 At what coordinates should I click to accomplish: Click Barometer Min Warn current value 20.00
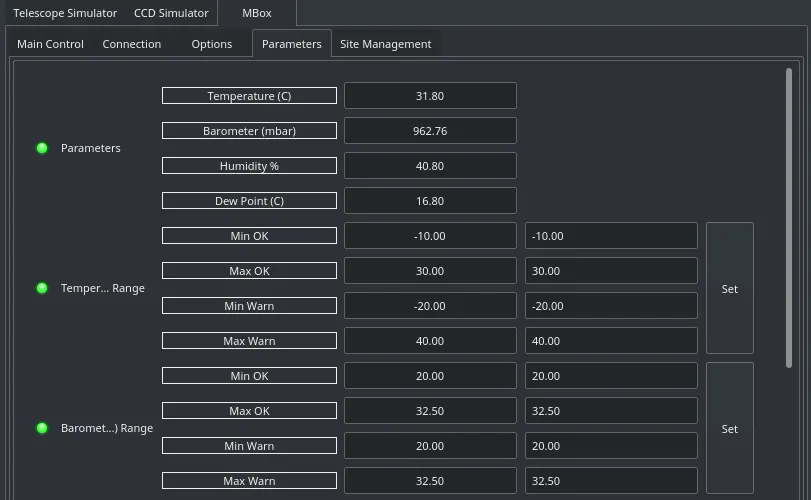(430, 446)
